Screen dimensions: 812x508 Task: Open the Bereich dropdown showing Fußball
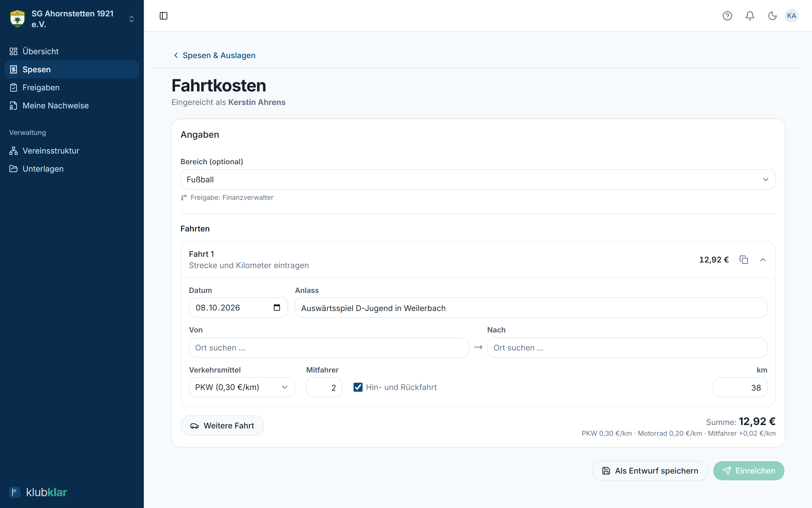click(x=478, y=179)
